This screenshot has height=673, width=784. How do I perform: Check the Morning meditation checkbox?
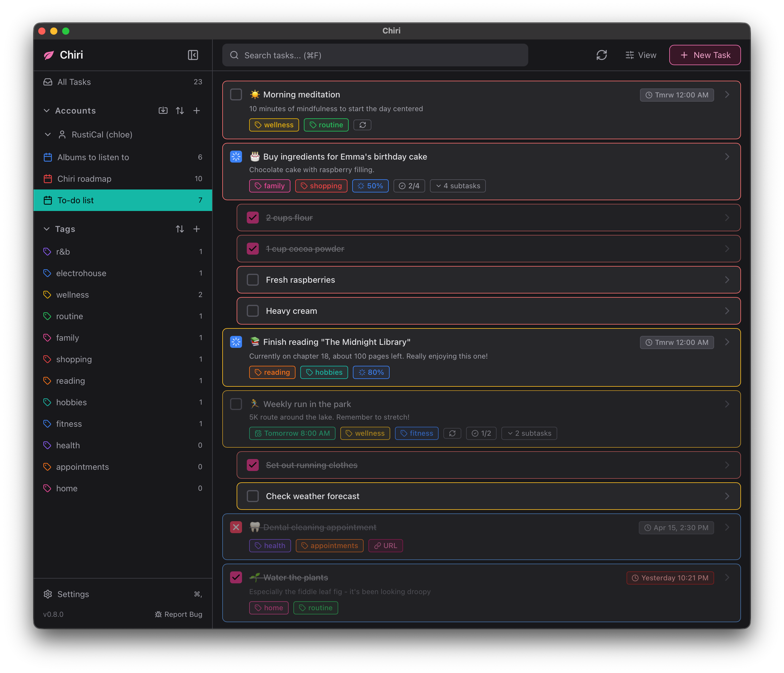click(x=236, y=95)
